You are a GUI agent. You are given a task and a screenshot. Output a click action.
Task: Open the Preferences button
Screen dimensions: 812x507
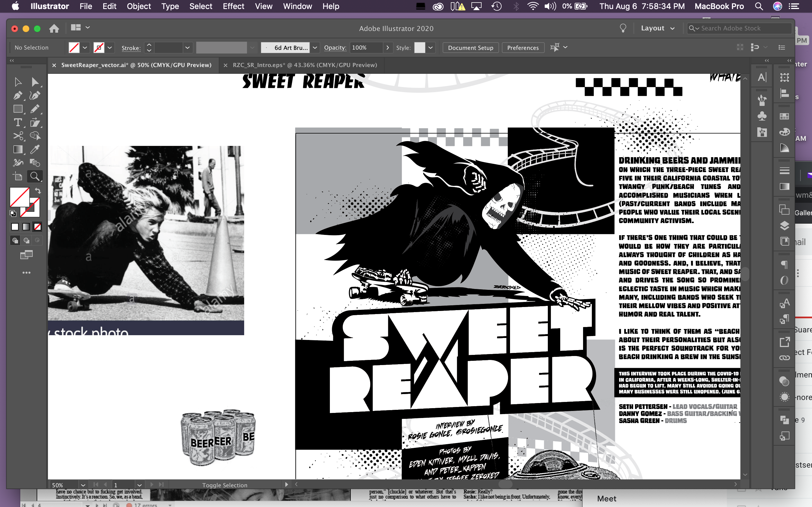point(522,47)
